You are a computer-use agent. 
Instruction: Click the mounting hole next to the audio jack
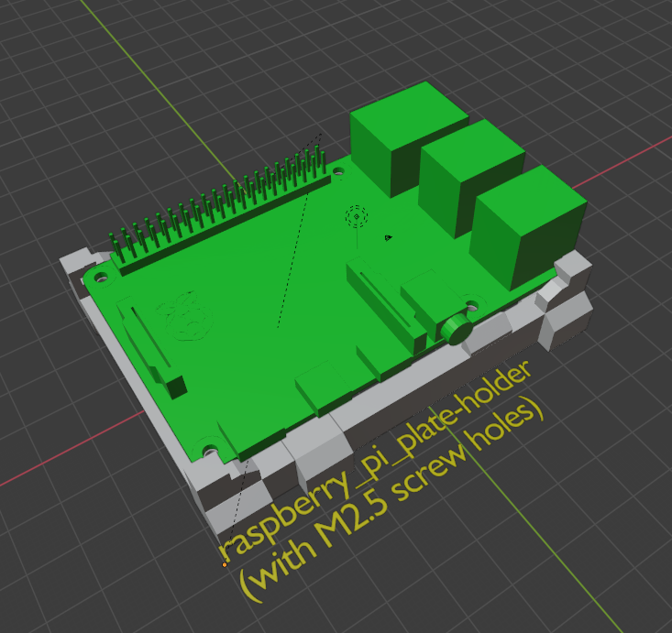click(471, 306)
